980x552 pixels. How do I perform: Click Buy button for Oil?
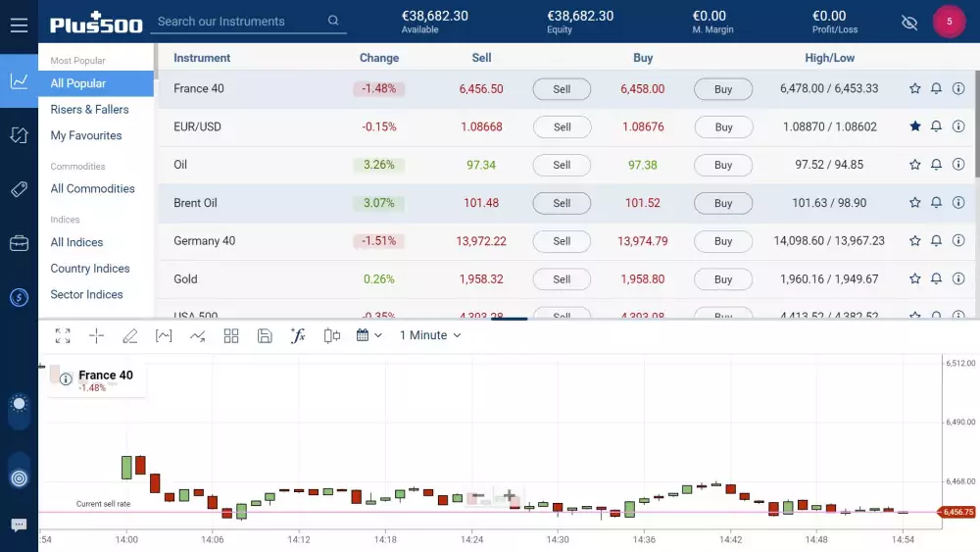[x=723, y=165]
